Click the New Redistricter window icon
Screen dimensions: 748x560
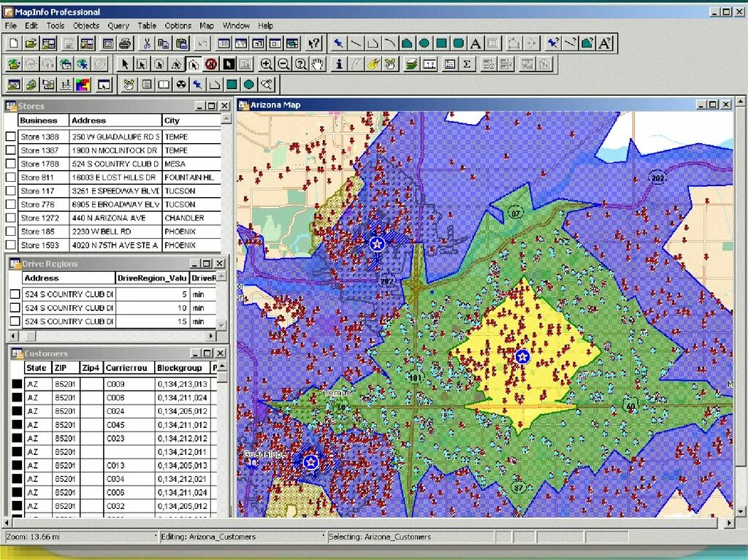click(292, 44)
